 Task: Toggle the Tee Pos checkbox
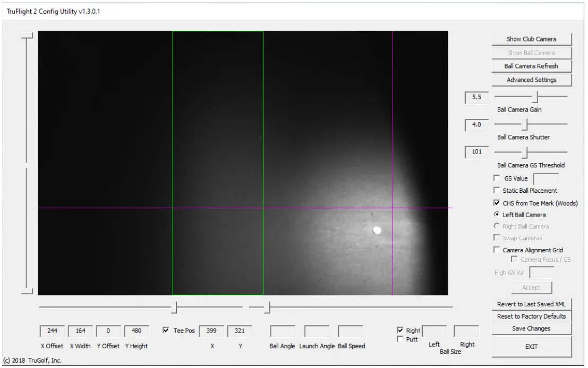tap(166, 330)
